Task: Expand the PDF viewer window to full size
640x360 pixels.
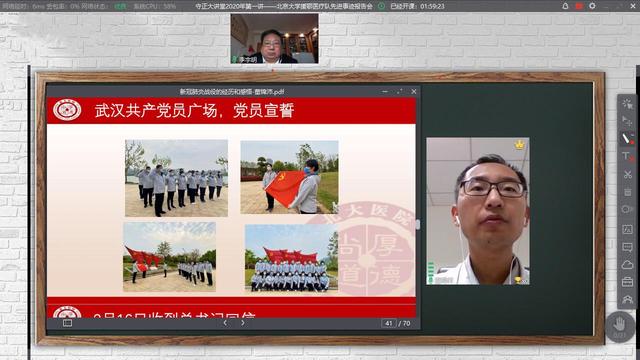Action: click(399, 91)
